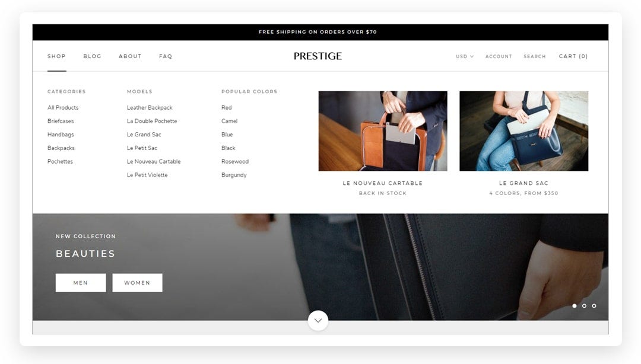Select the third carousel dot
641x364 pixels.
(x=594, y=306)
